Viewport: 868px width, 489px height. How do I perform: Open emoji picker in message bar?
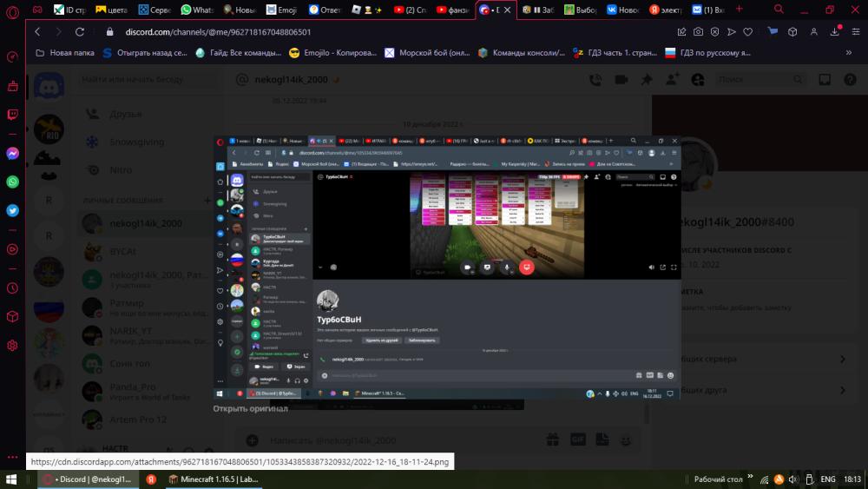click(x=626, y=440)
